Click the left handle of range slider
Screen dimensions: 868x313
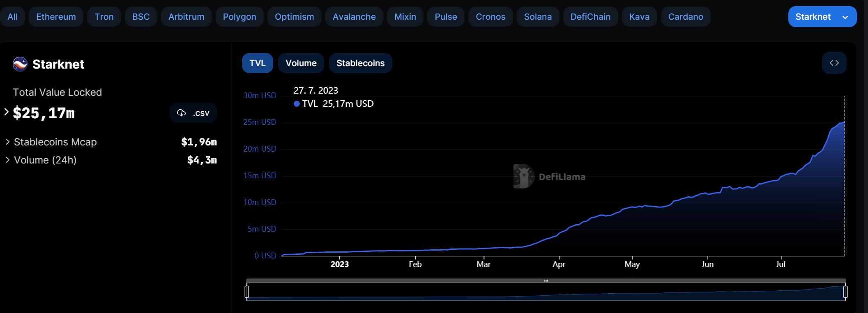247,292
